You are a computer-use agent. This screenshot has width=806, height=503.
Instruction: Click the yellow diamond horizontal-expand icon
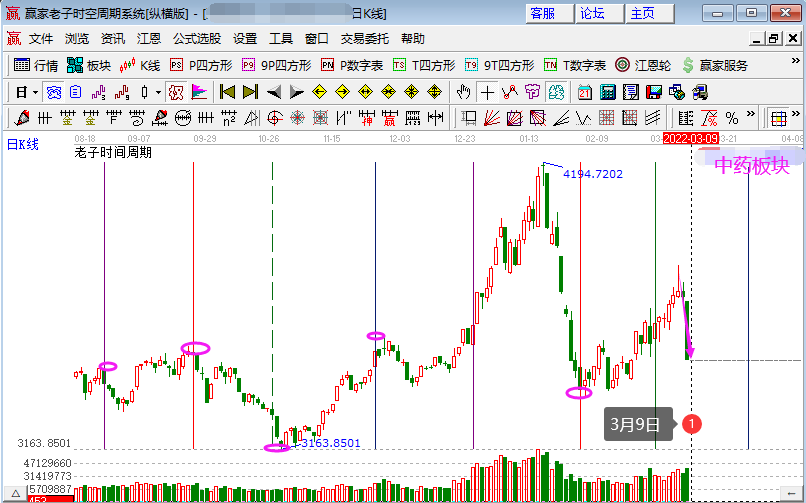365,92
